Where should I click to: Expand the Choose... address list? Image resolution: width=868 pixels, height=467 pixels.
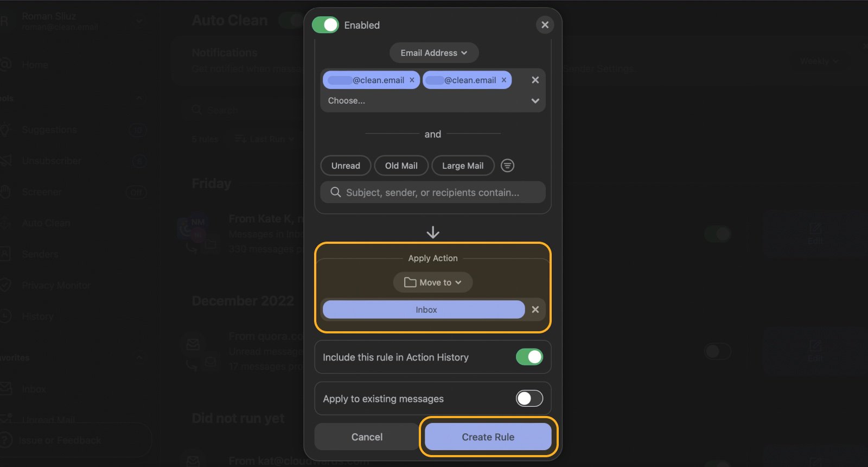(x=535, y=101)
